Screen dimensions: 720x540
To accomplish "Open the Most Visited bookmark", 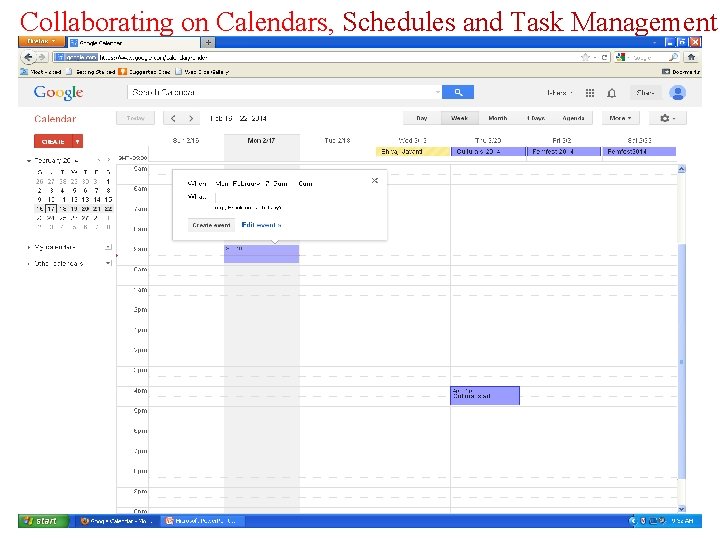I will click(41, 72).
